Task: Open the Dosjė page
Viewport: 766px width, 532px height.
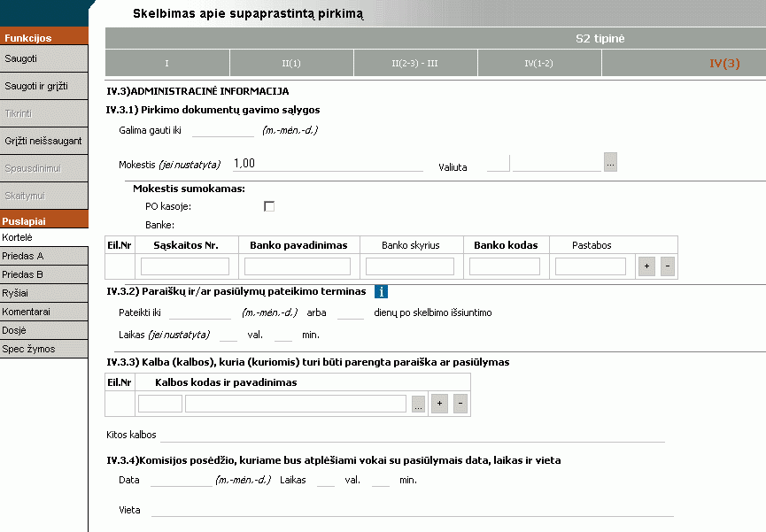Action: [x=44, y=330]
